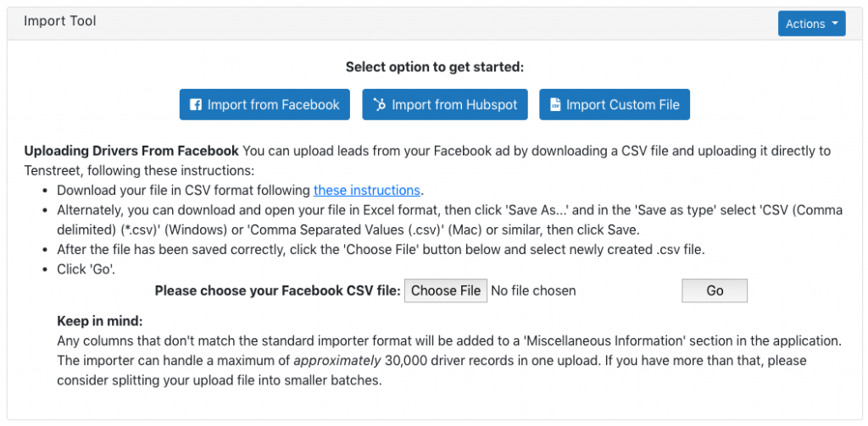Screen dimensions: 868x426
Task: Click the 'No file chosen' text
Action: tap(534, 290)
